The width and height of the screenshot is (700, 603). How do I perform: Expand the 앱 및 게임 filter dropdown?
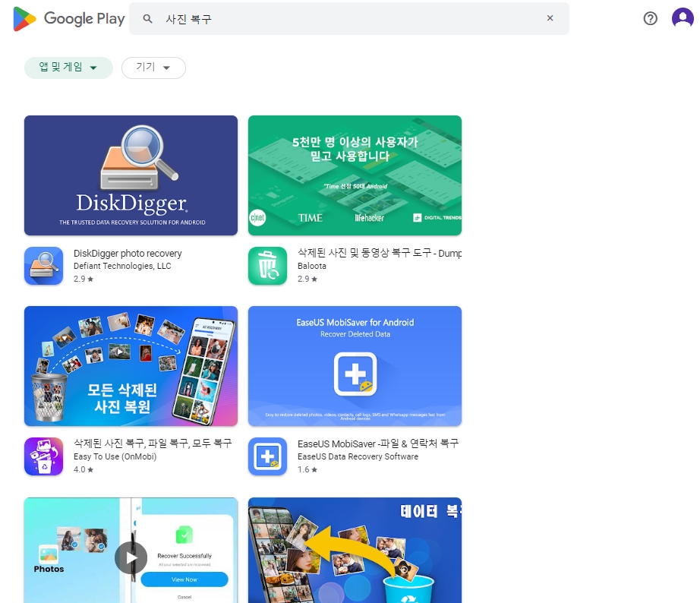point(68,68)
